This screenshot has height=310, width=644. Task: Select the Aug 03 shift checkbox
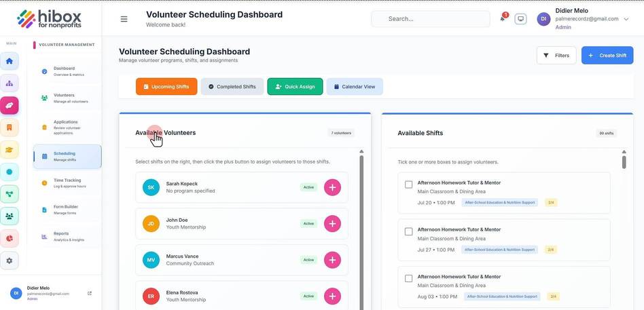click(409, 278)
